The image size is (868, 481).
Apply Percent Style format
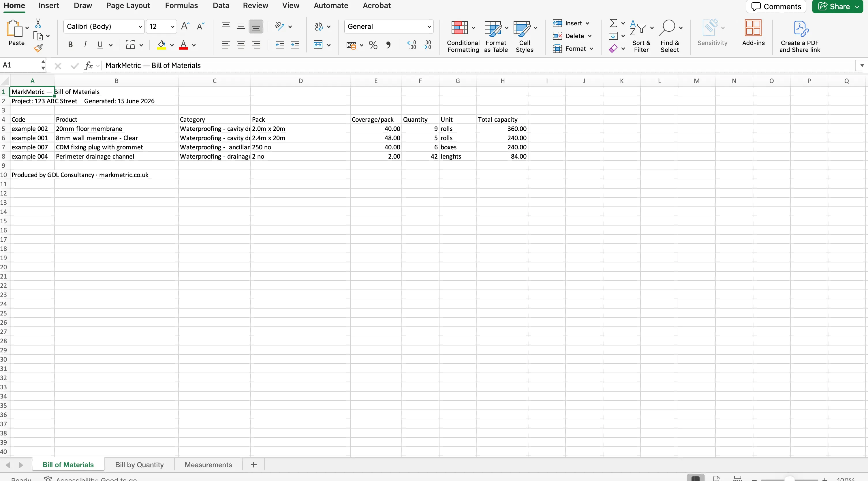click(x=373, y=45)
